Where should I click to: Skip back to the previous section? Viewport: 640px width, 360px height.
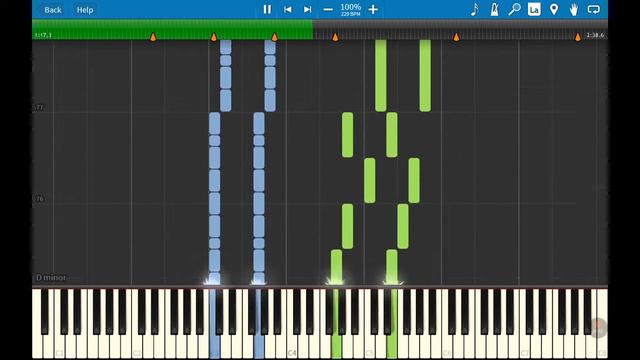click(x=287, y=9)
